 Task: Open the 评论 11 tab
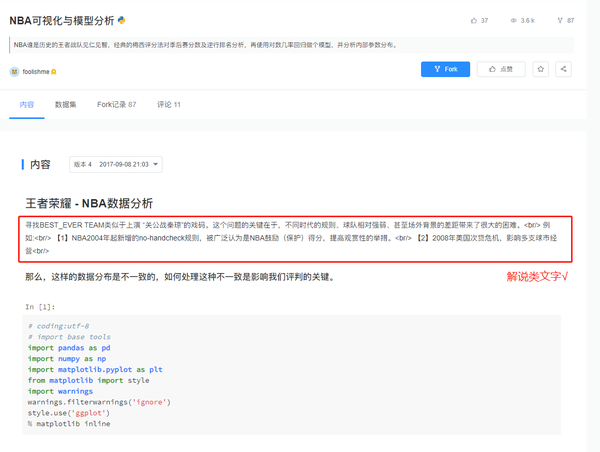169,104
